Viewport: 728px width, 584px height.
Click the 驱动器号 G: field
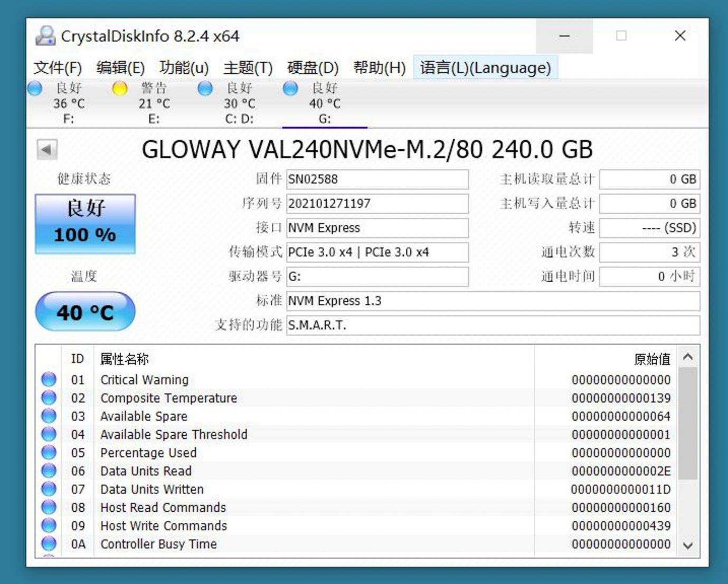[377, 276]
